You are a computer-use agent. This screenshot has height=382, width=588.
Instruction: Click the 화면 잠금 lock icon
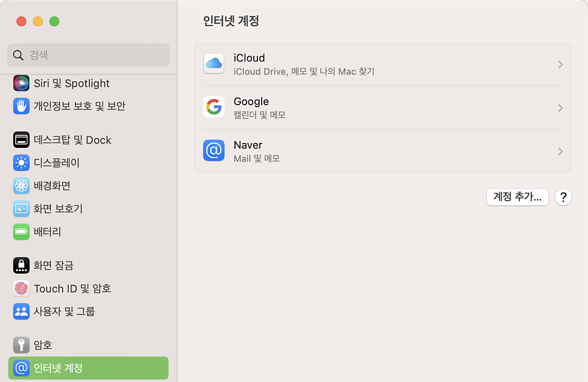click(x=21, y=265)
